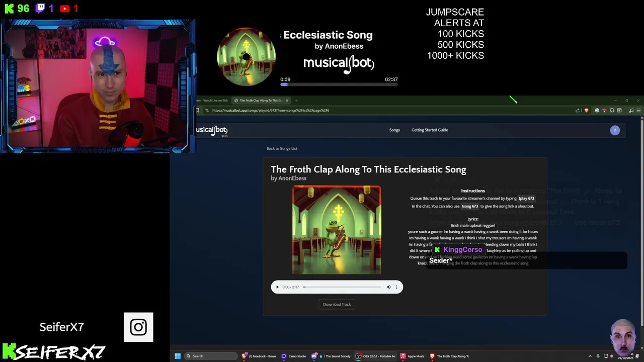Open the Brave hamburger main menu
644x362 pixels.
(638, 111)
